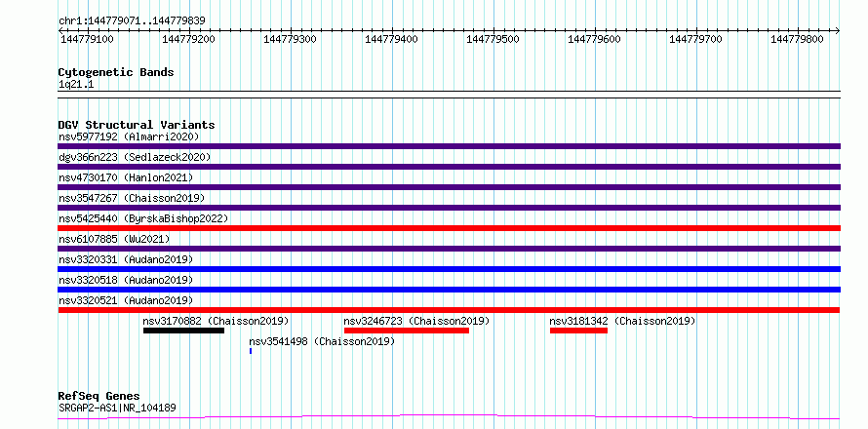Viewport: 868px width, 429px height.
Task: Select the nsv3320518 blue variant bar
Action: pos(449,290)
